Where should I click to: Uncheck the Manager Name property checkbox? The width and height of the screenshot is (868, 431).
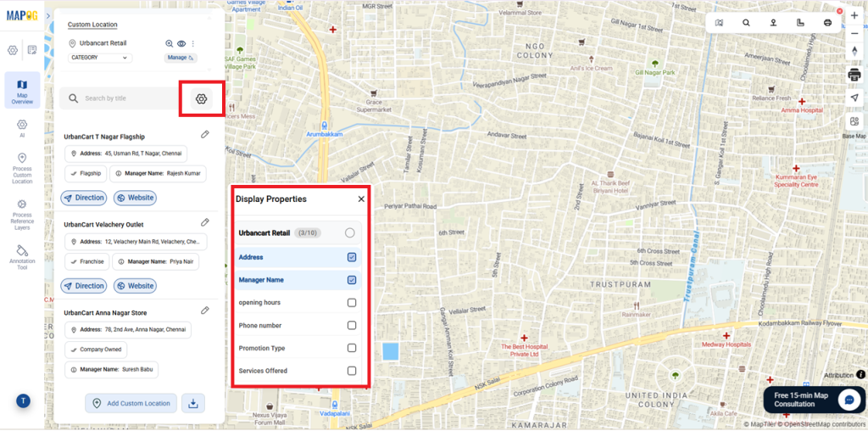coord(352,280)
